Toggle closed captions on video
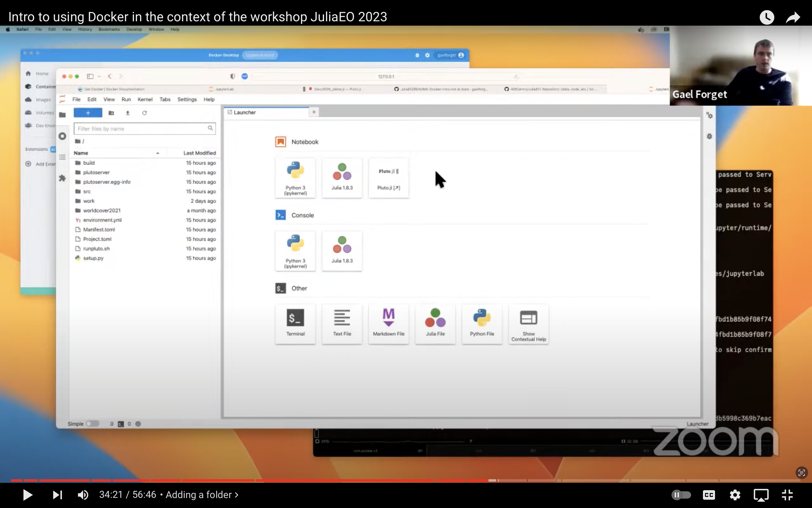 pyautogui.click(x=709, y=494)
